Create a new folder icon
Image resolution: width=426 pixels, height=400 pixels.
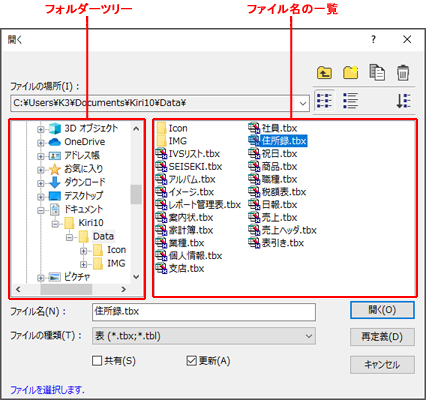coord(351,72)
